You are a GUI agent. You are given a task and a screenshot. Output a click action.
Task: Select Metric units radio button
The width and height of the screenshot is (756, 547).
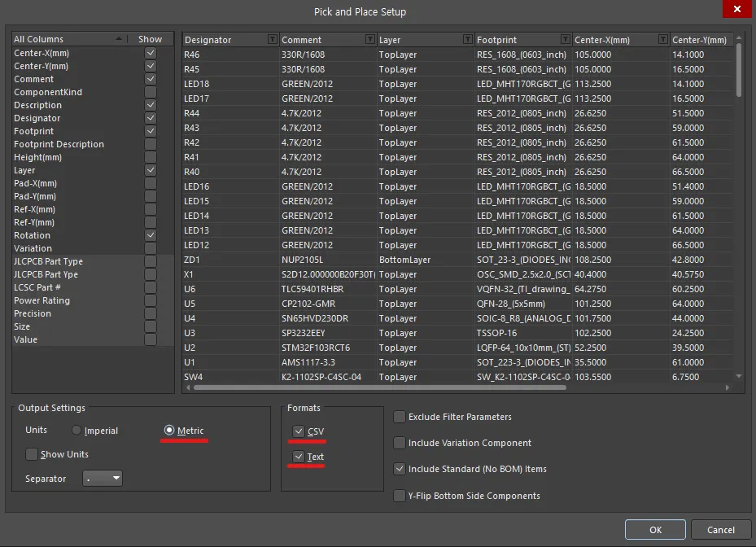coord(168,430)
